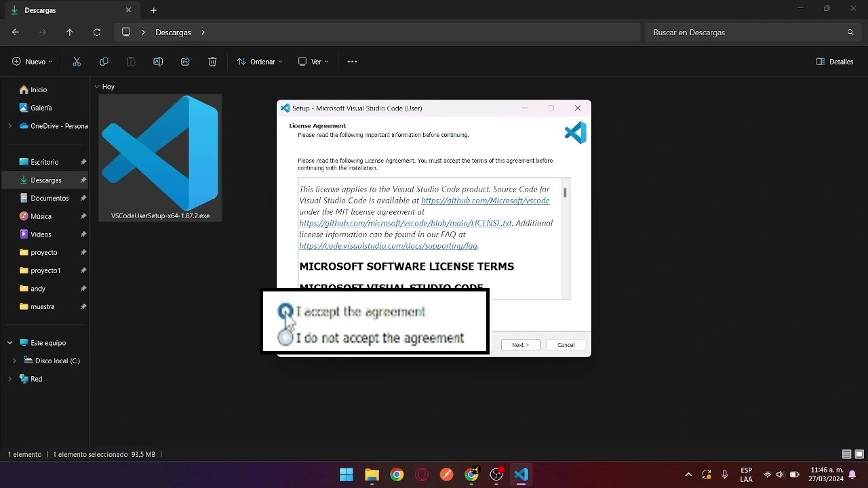
Task: Switch to details list view in status bar
Action: coord(846,454)
